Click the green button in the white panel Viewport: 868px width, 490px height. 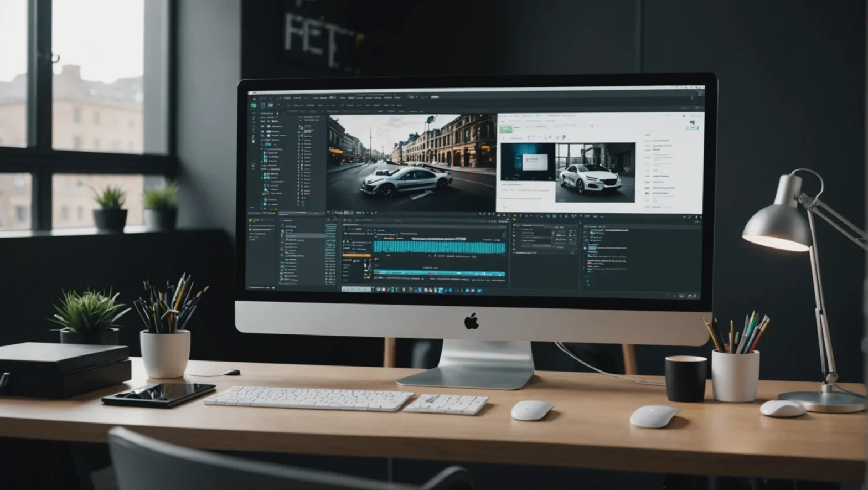pos(505,129)
